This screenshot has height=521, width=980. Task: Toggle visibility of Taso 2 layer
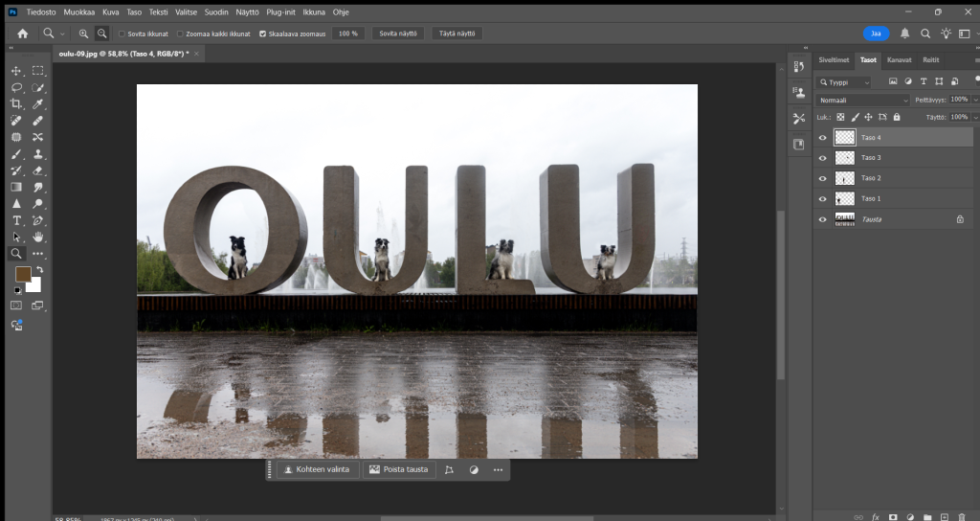(x=822, y=178)
